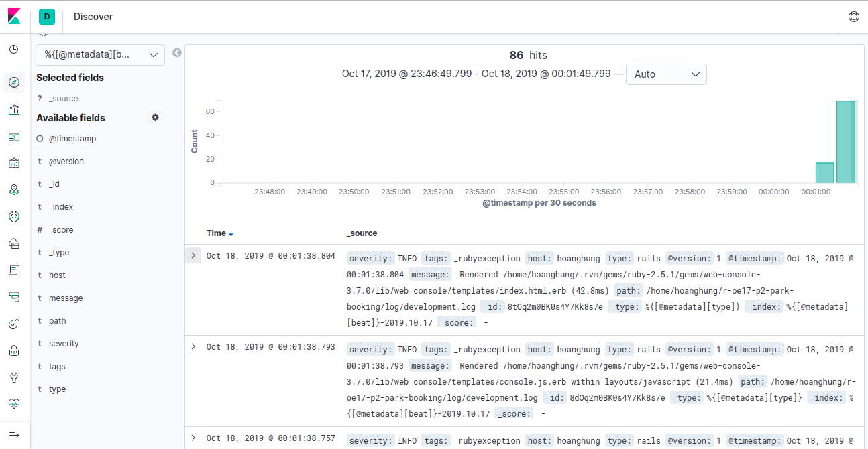This screenshot has height=449, width=868.
Task: Open the Available fields gear settings
Action: click(155, 117)
